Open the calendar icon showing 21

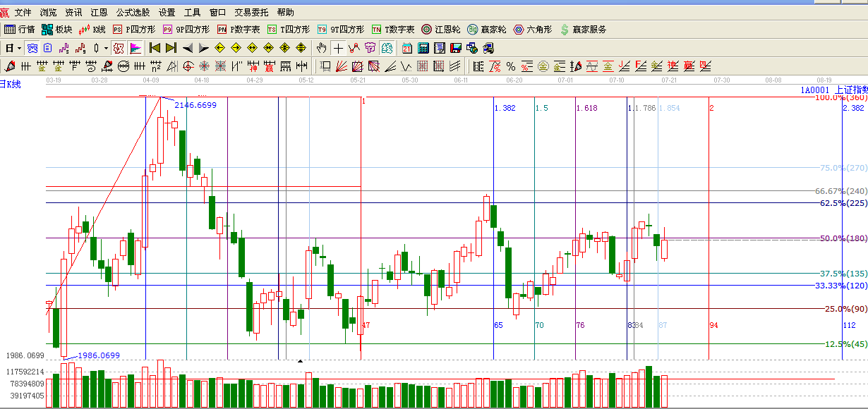coord(407,48)
